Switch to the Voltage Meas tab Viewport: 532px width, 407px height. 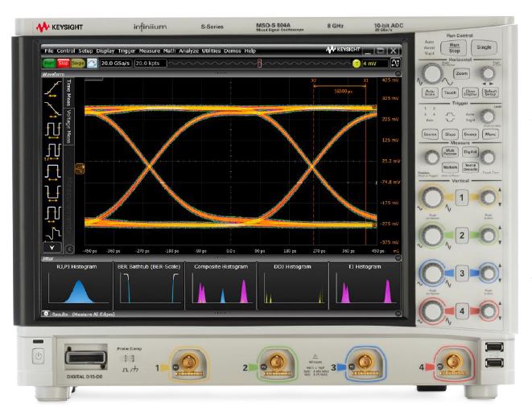tap(69, 126)
